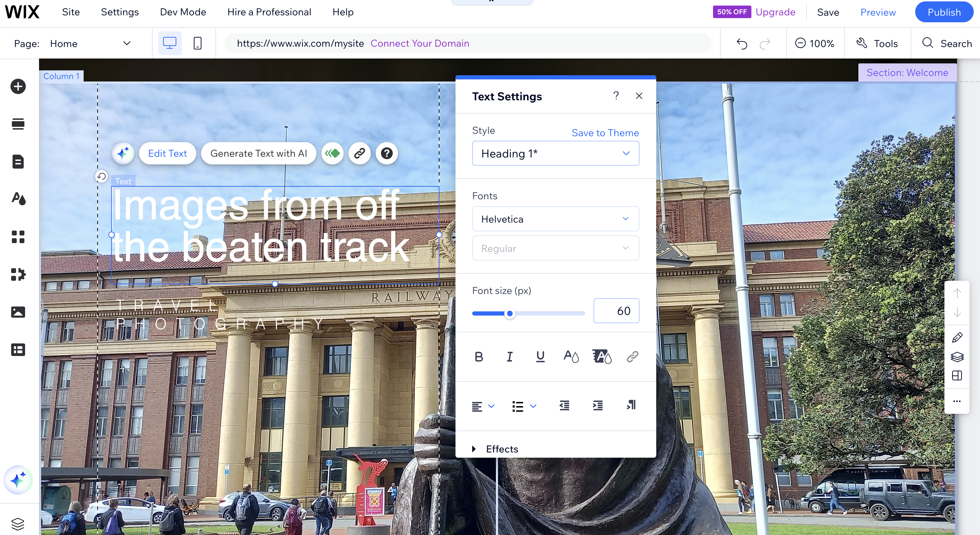Open the Helvetica font dropdown

point(555,219)
